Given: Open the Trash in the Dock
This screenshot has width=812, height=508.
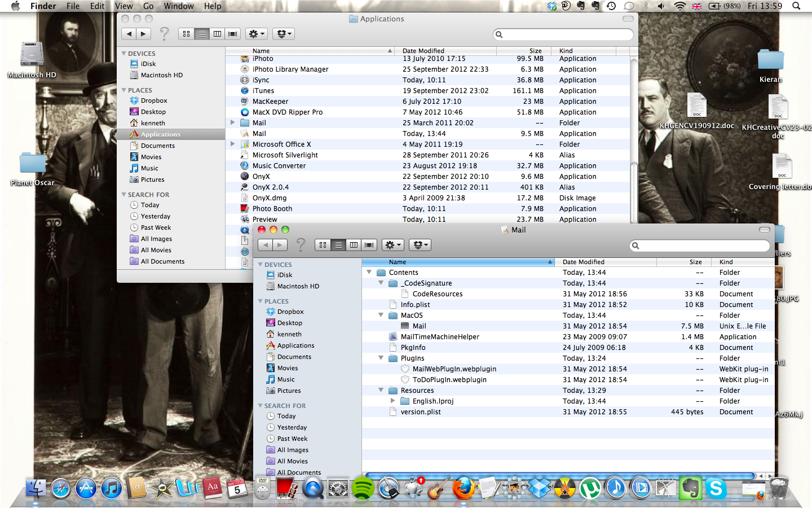Looking at the screenshot, I should click(779, 488).
